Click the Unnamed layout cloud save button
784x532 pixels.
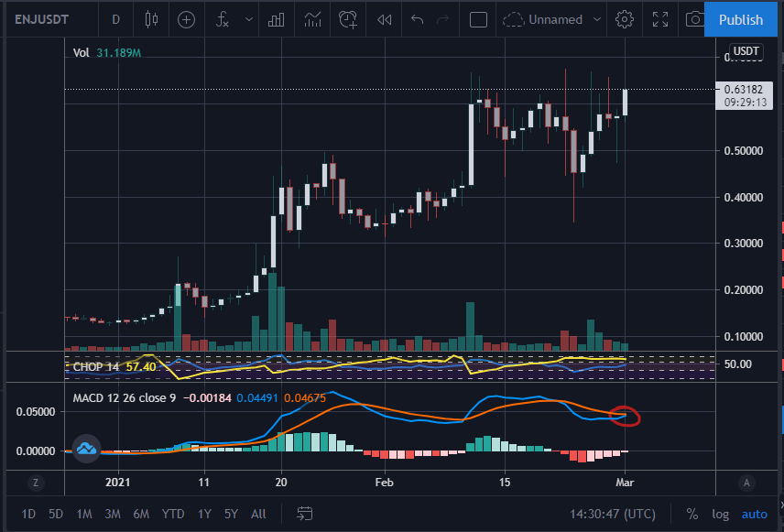(x=543, y=19)
